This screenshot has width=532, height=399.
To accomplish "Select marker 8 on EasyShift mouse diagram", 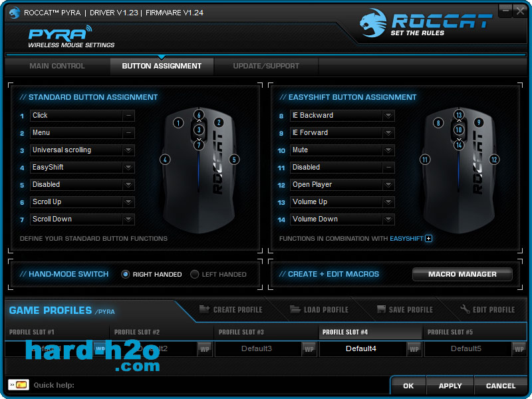I will pyautogui.click(x=438, y=123).
